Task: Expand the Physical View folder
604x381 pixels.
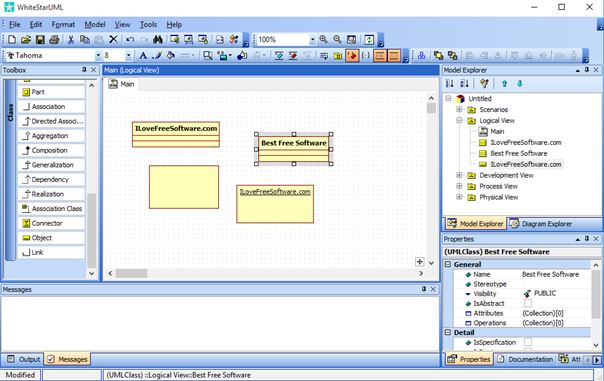Action: 459,197
